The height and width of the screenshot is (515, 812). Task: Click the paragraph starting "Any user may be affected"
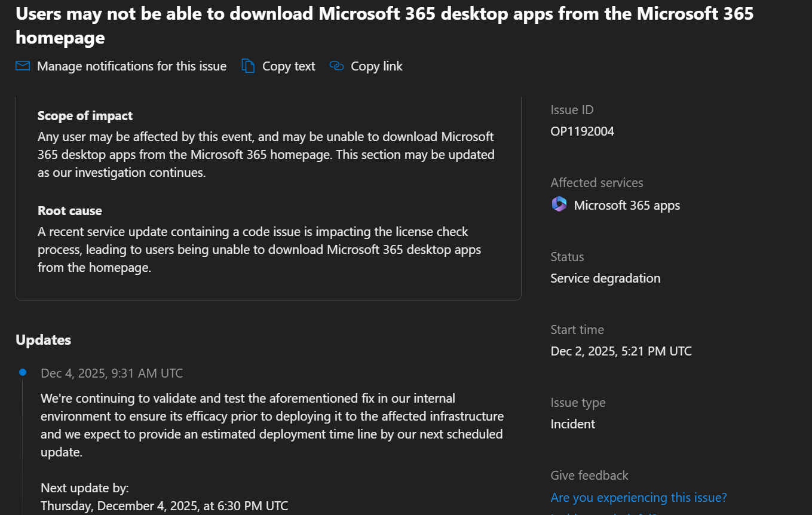(266, 155)
